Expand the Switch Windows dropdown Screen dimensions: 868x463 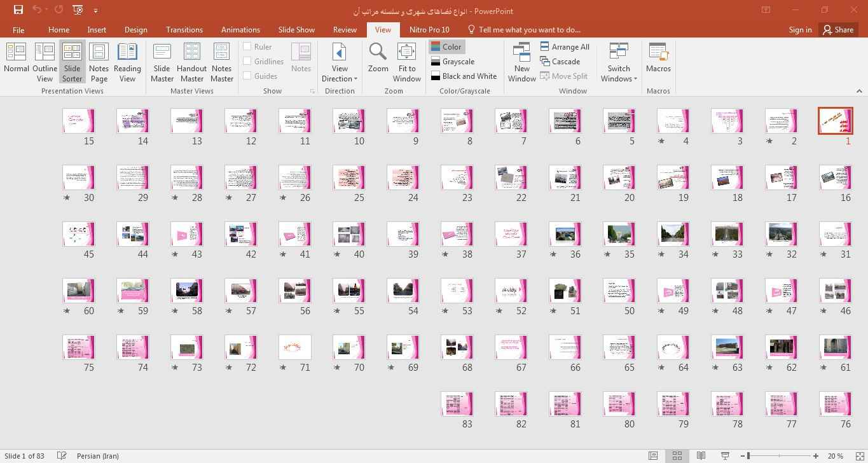tap(619, 73)
